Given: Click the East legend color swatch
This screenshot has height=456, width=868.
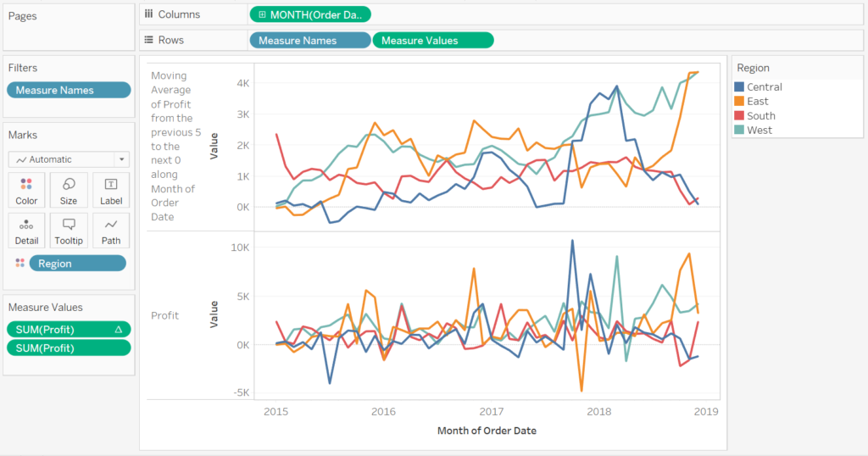Looking at the screenshot, I should (x=739, y=102).
